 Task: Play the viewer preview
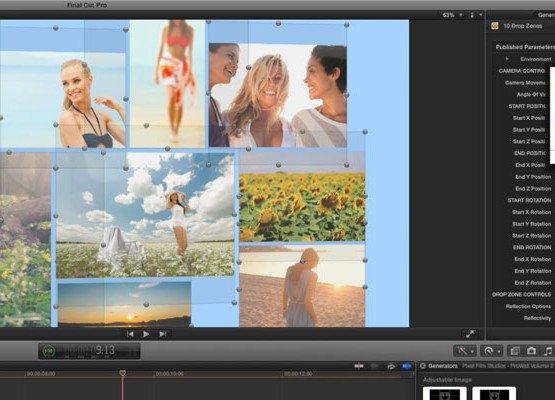tap(146, 334)
